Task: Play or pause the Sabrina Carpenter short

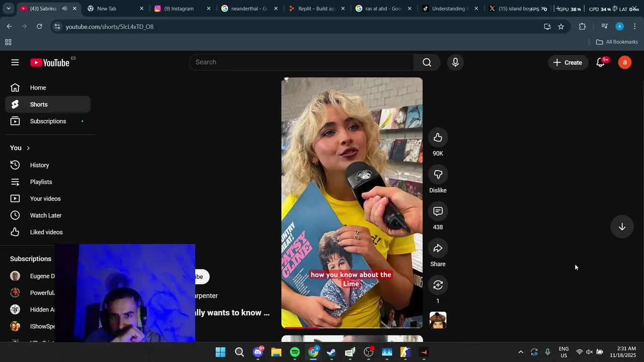Action: click(352, 203)
